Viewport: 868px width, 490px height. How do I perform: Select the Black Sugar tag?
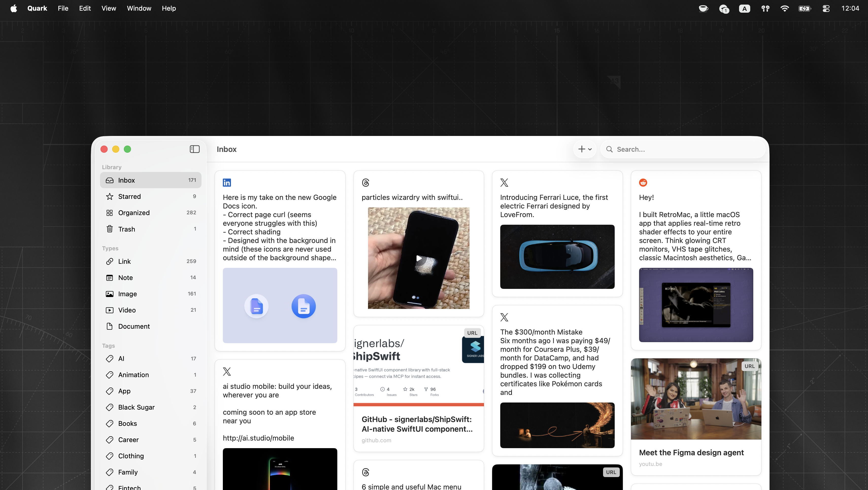tap(151, 407)
